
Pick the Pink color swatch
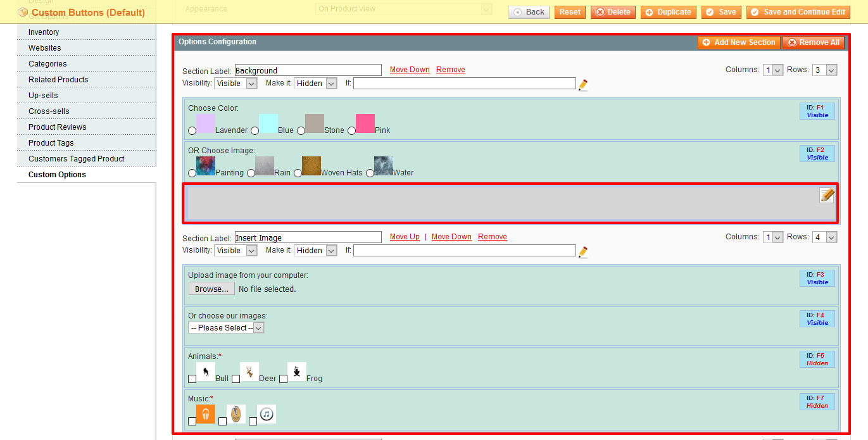point(365,123)
